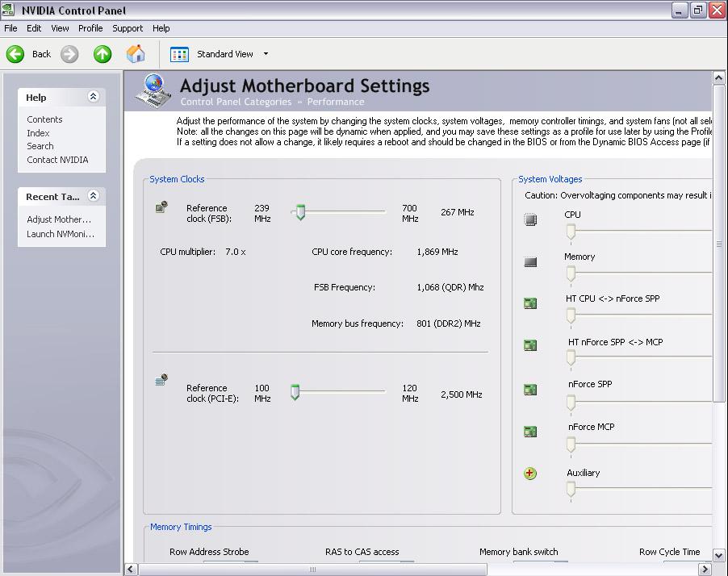The image size is (728, 576).
Task: Open recent task Adjust Mother...
Action: coord(59,219)
